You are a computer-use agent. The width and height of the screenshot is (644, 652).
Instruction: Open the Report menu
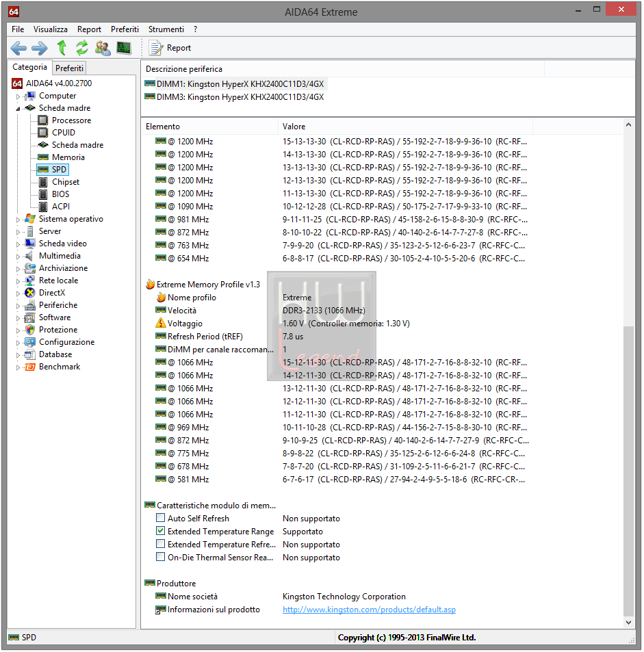pyautogui.click(x=89, y=29)
